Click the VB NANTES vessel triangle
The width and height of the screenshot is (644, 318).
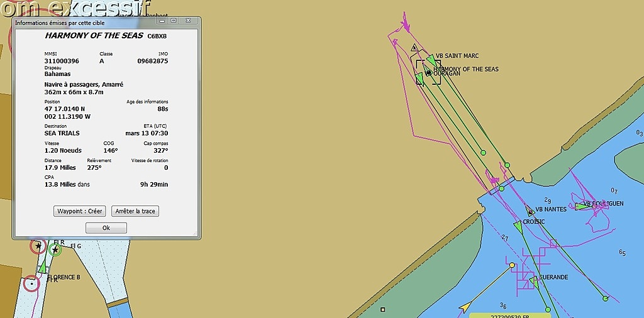click(530, 211)
